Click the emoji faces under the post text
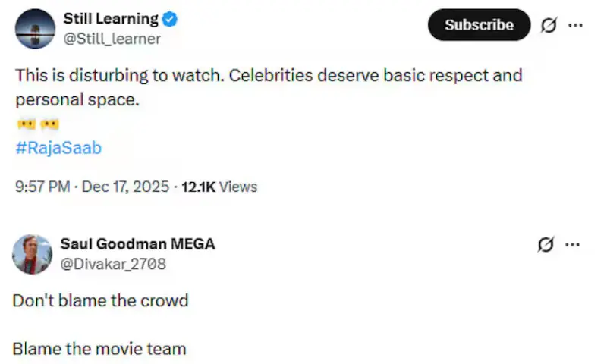 pos(37,124)
